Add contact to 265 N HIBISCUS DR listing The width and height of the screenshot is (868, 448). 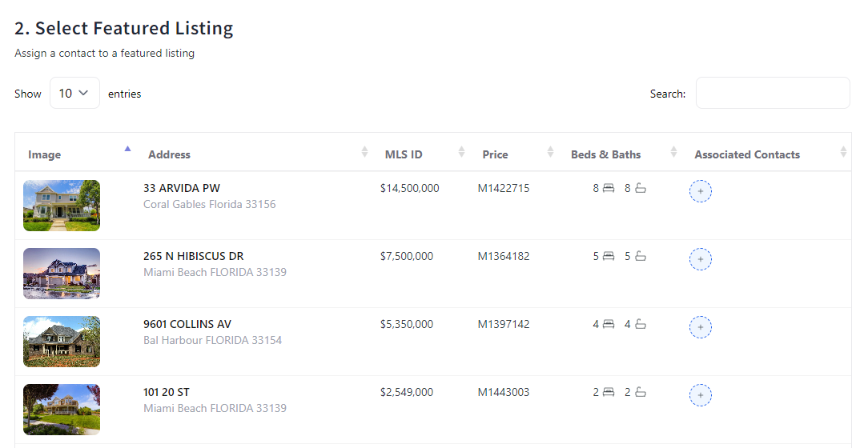click(x=701, y=259)
